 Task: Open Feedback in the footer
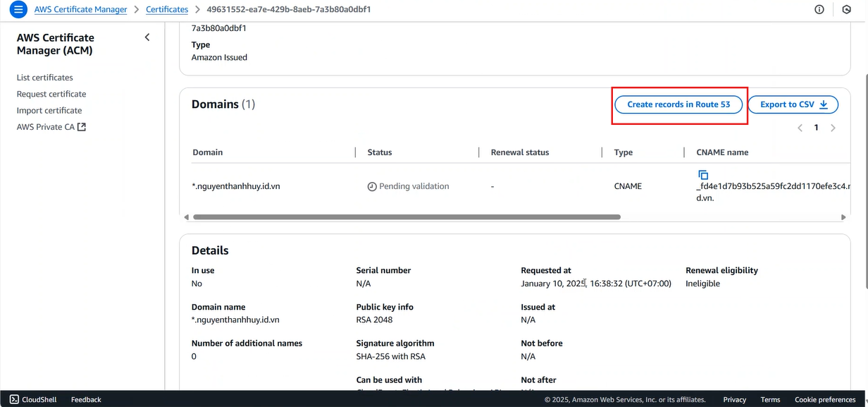(86, 399)
